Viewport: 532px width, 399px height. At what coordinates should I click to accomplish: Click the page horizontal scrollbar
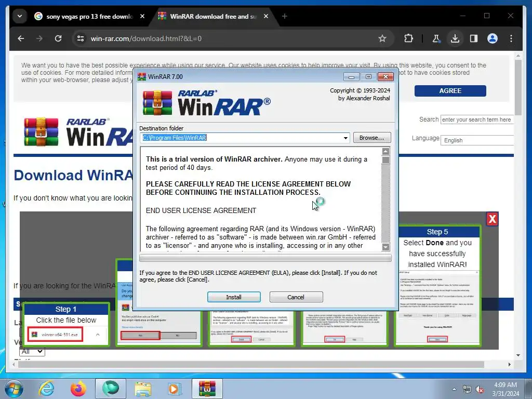pyautogui.click(x=251, y=364)
